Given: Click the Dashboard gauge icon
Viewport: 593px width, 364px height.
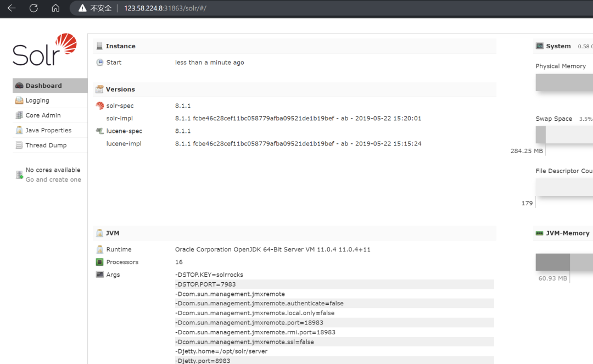Looking at the screenshot, I should (19, 86).
